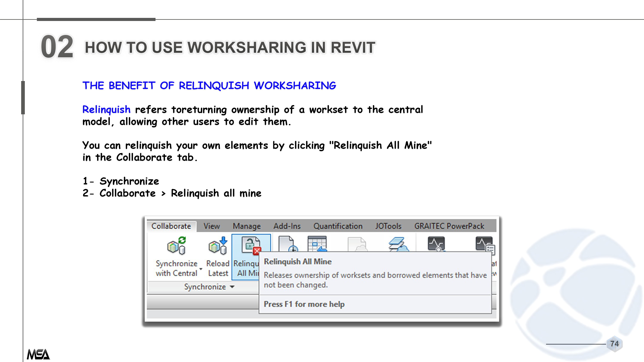
Task: Open the Add-Ins tab
Action: coord(287,226)
